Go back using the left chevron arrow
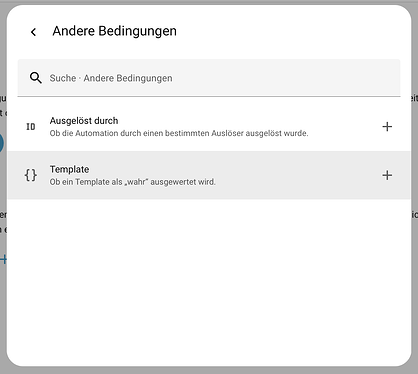Viewport: 418px width, 374px height. [33, 32]
